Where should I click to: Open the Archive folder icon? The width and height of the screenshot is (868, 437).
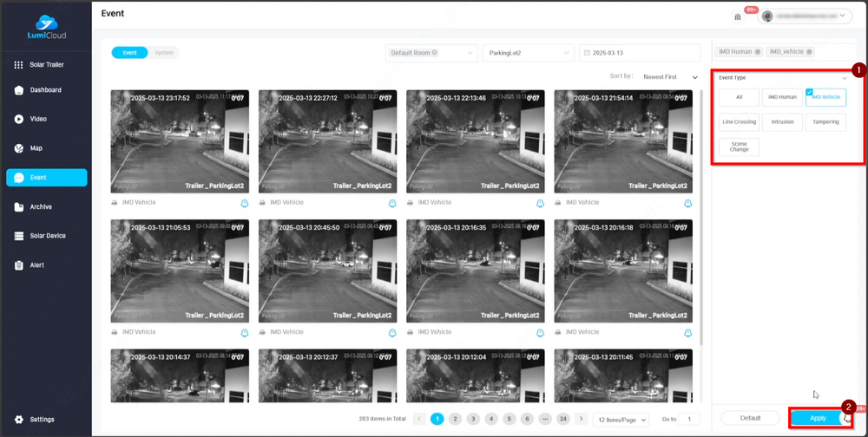coord(18,206)
